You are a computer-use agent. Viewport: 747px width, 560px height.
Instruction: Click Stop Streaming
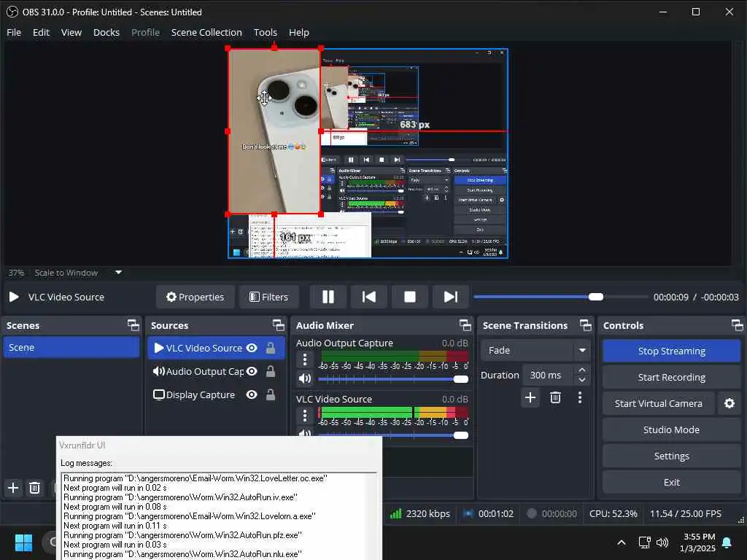click(x=671, y=351)
